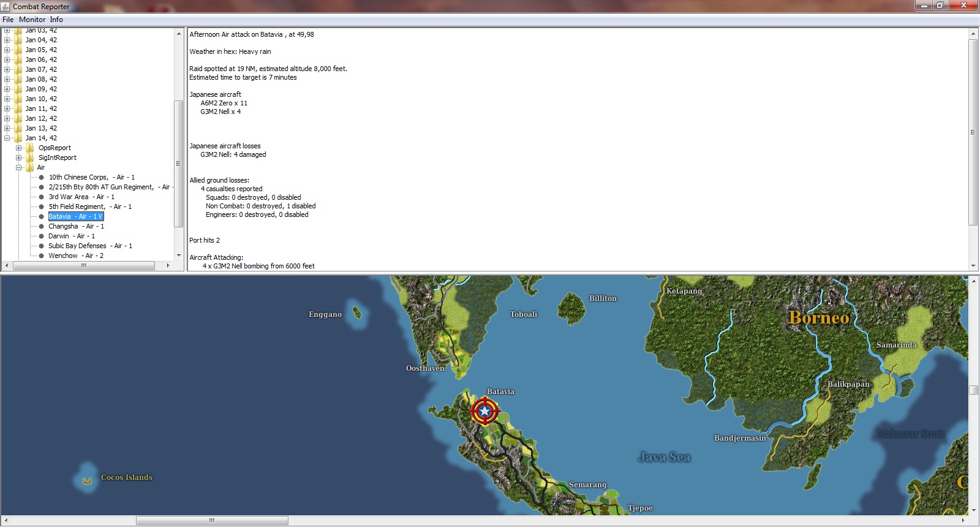The width and height of the screenshot is (980, 527).
Task: Open the 3rd War Area air report
Action: point(81,197)
